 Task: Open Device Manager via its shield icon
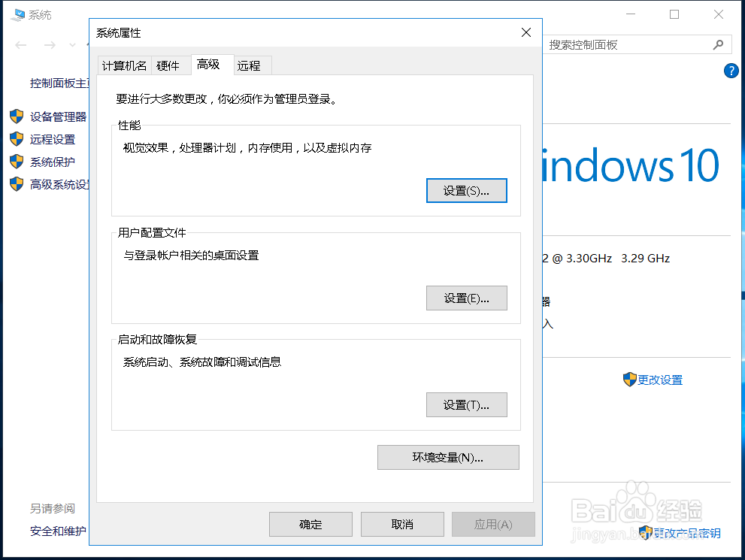coord(17,117)
